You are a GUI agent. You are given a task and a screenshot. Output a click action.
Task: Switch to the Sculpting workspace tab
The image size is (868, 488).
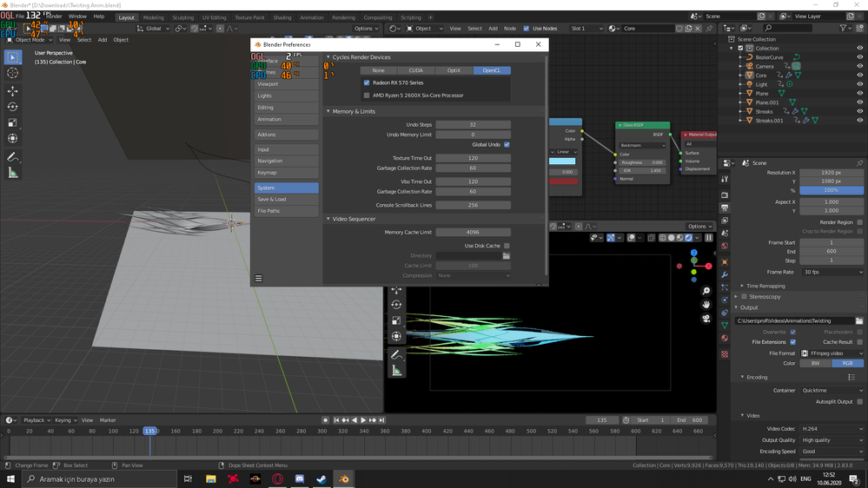(x=182, y=17)
